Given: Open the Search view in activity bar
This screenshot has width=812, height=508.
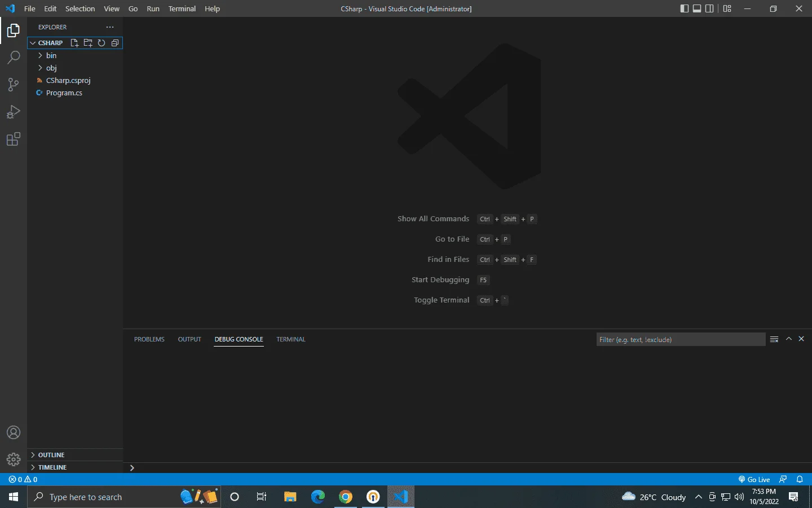Looking at the screenshot, I should (x=14, y=58).
